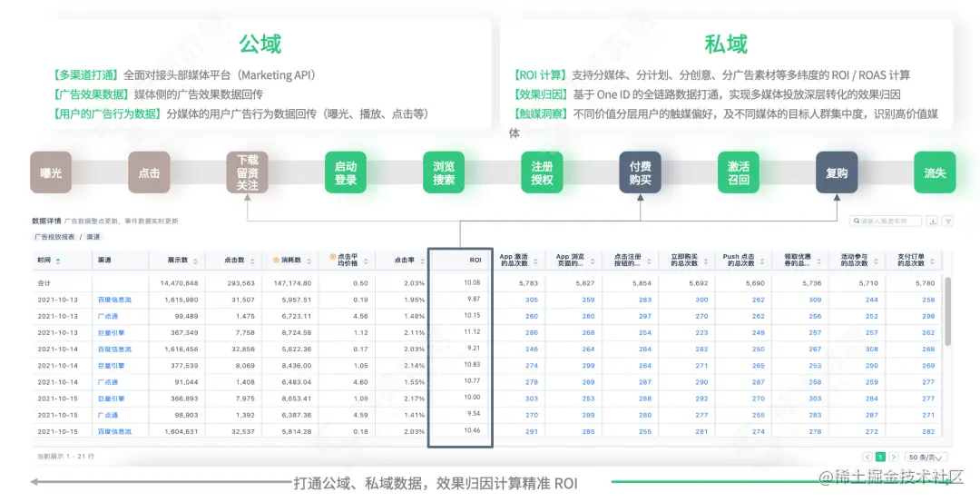Click the ROI cell showing 11.12
Screen dimensions: 980x502
click(472, 332)
